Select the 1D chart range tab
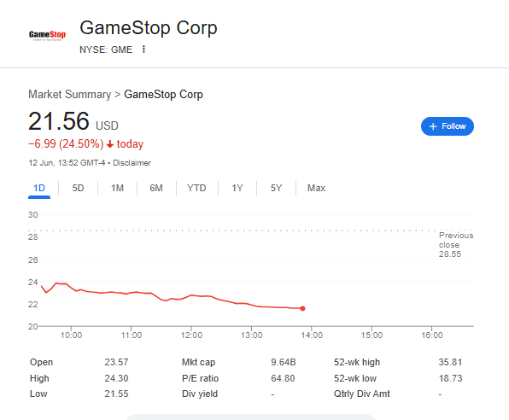Screen dimensions: 509x420 pyautogui.click(x=39, y=188)
